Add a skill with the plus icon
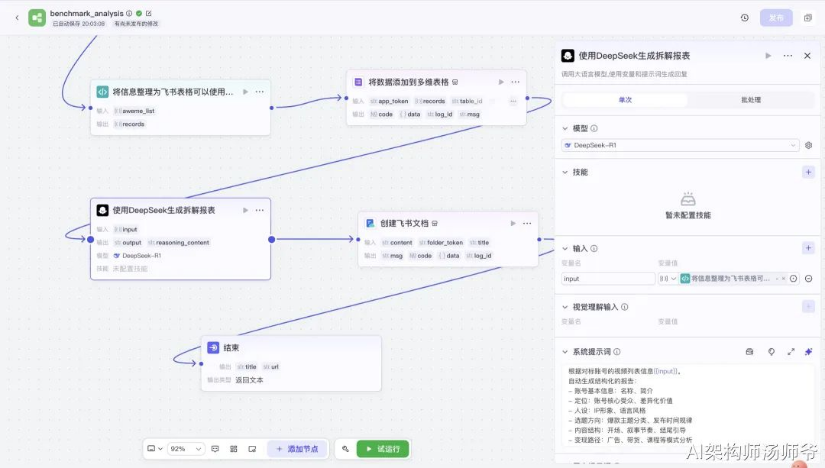 [809, 172]
